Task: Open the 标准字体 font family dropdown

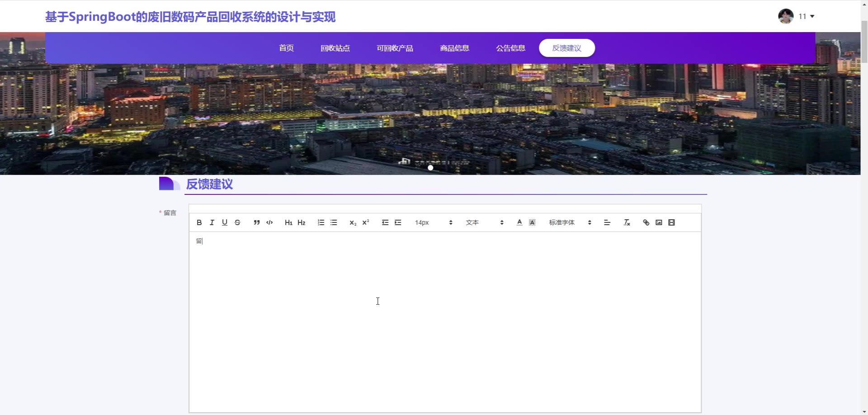Action: (x=570, y=222)
